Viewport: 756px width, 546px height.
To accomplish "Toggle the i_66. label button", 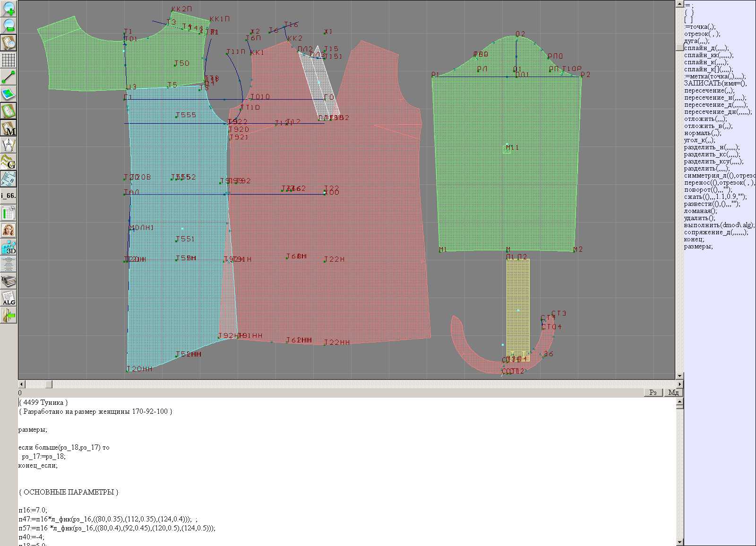I will (x=9, y=196).
